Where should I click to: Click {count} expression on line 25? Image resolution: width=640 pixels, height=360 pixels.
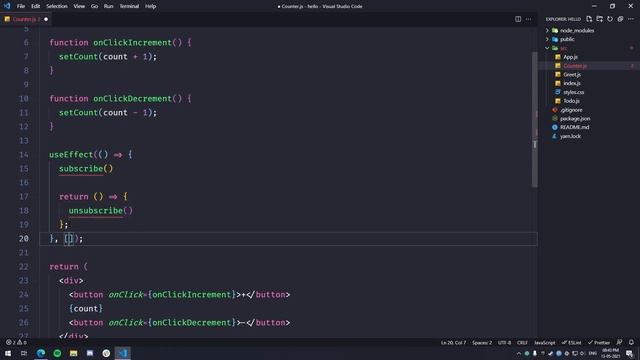click(86, 309)
